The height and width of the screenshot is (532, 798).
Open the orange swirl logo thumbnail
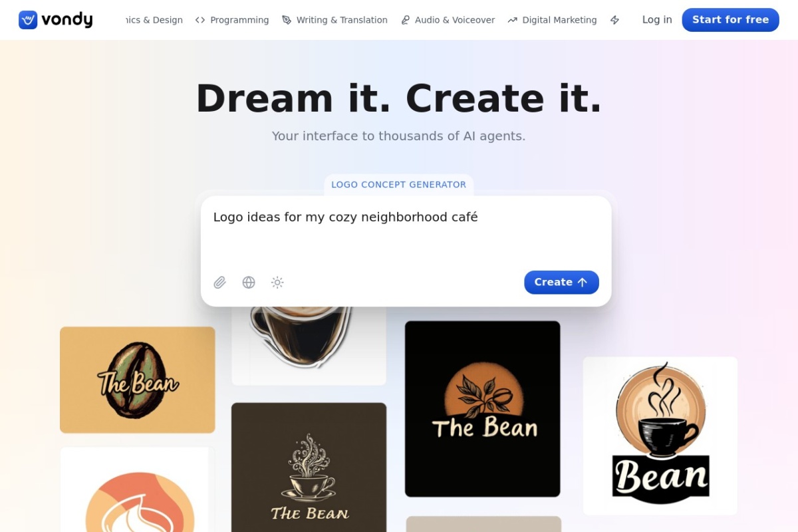135,489
